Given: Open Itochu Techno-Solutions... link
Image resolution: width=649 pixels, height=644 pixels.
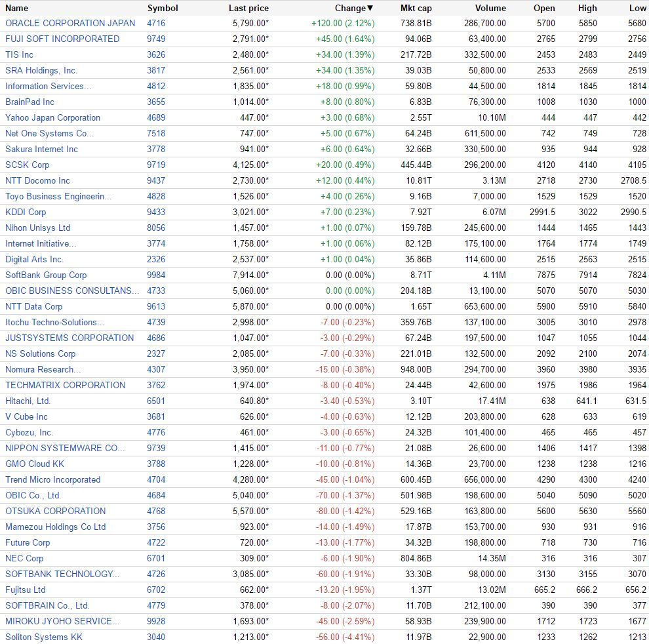Looking at the screenshot, I should pos(54,322).
